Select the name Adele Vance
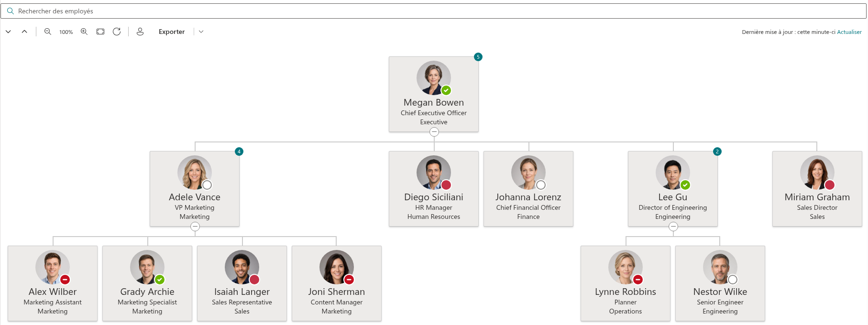The height and width of the screenshot is (325, 868). (x=195, y=197)
